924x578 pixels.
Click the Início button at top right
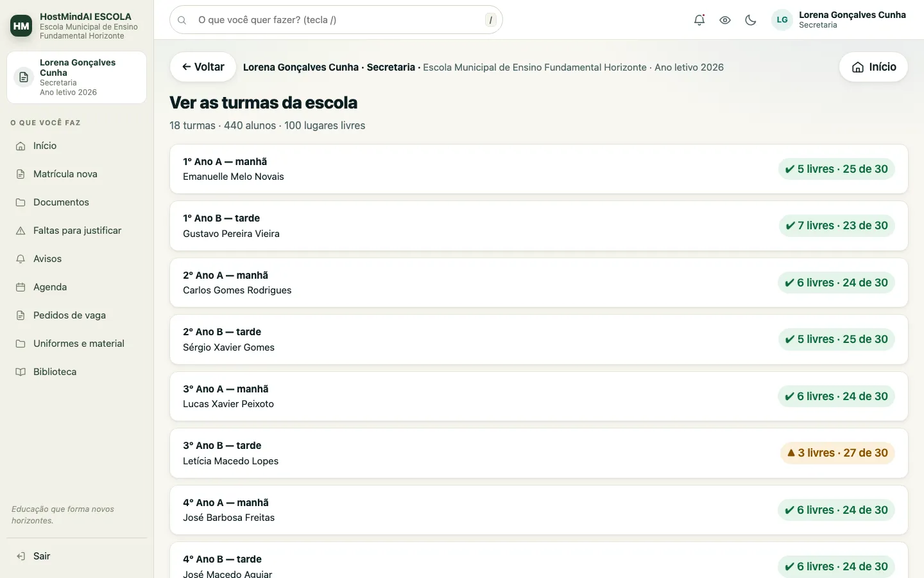click(x=873, y=67)
